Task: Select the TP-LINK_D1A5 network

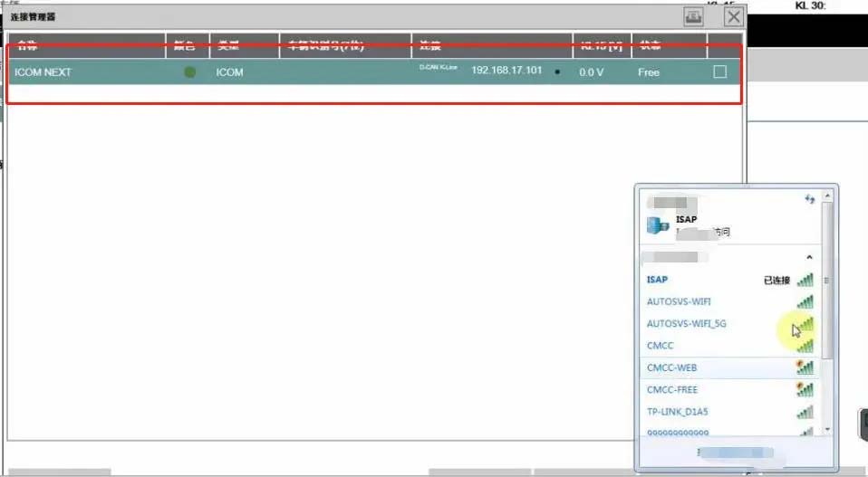Action: click(x=729, y=412)
